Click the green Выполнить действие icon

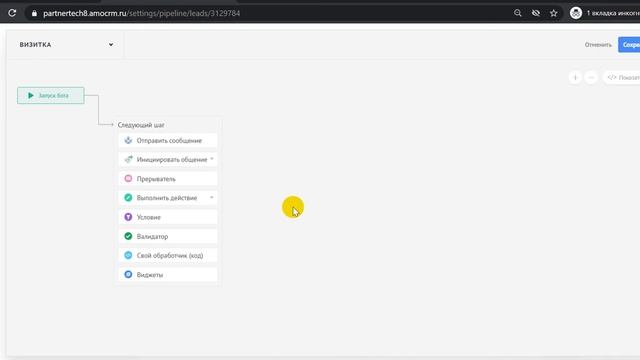(128, 198)
